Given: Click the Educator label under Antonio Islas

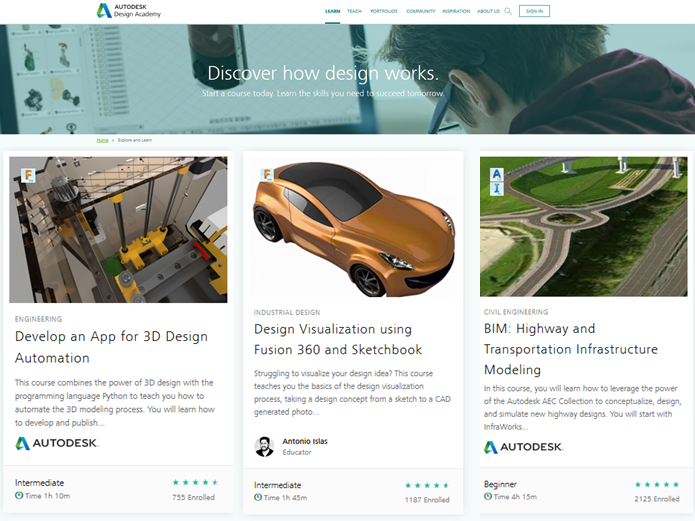Looking at the screenshot, I should point(297,452).
